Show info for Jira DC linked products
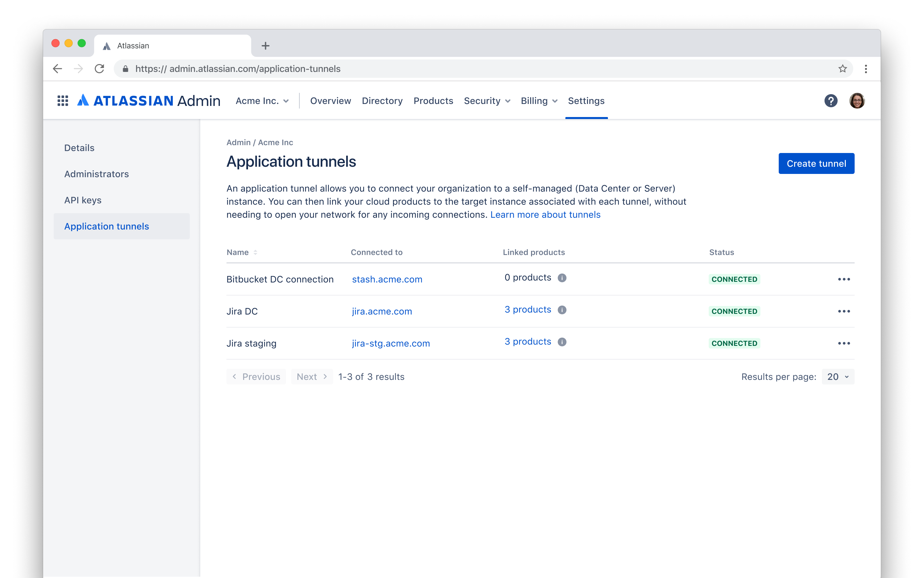The width and height of the screenshot is (924, 578). click(x=562, y=310)
